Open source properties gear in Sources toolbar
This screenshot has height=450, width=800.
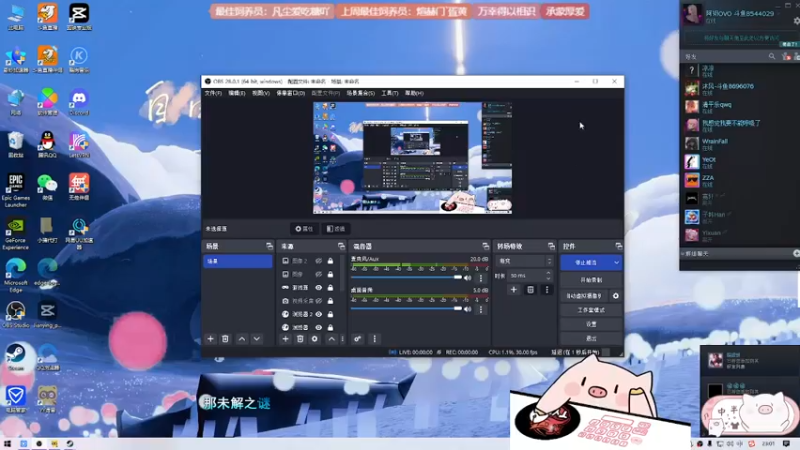tap(315, 339)
